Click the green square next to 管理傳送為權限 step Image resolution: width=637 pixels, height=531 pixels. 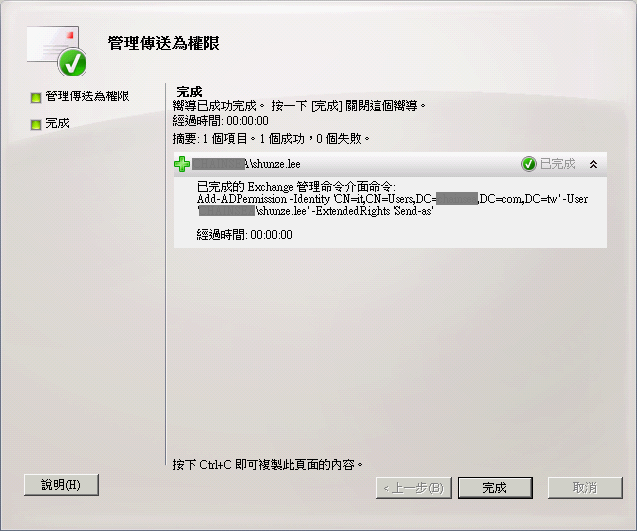click(x=36, y=98)
